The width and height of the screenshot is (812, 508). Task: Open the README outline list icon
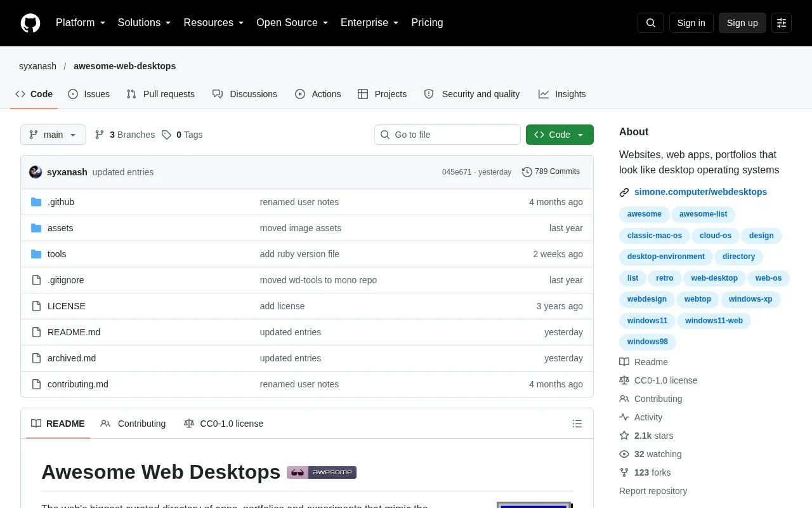click(577, 424)
